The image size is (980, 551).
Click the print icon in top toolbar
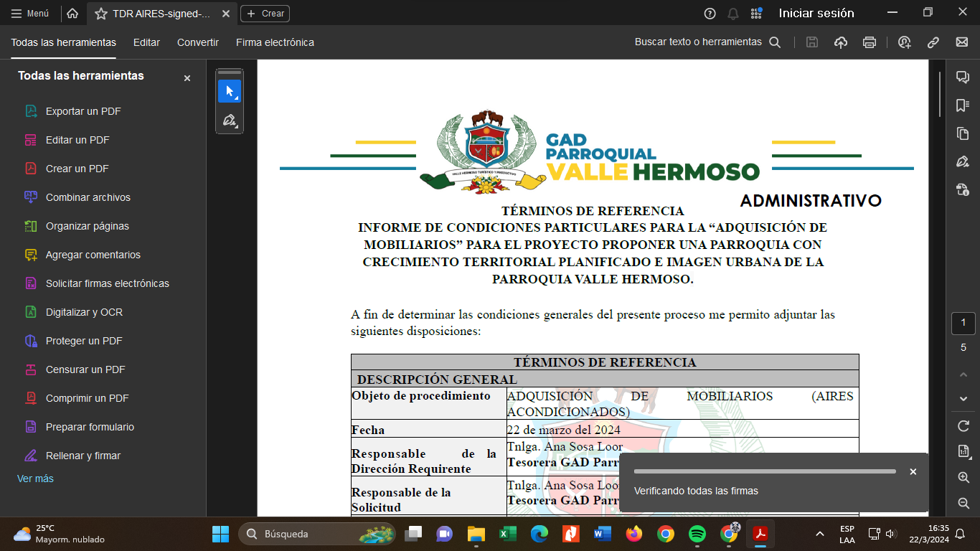870,42
